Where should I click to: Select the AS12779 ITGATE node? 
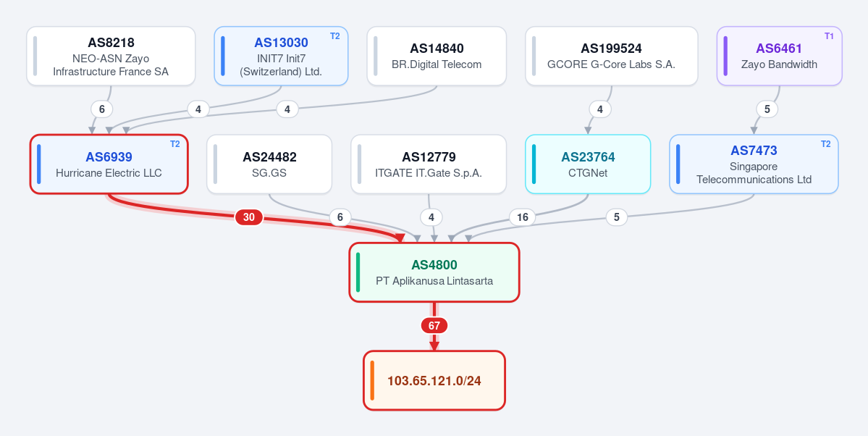tap(429, 164)
